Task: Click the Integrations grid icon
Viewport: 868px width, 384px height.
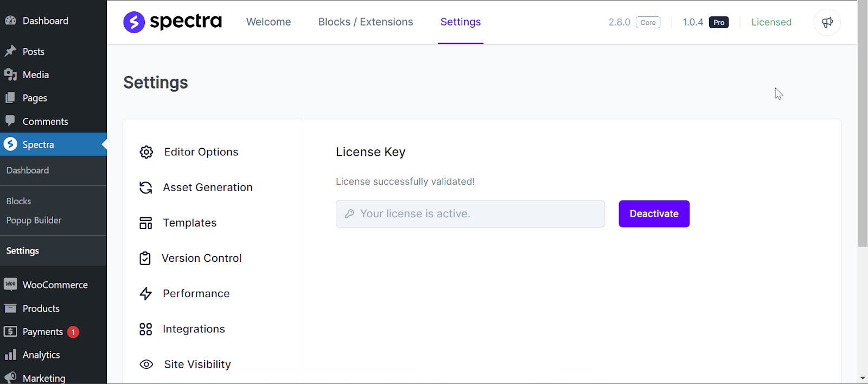Action: coord(146,329)
